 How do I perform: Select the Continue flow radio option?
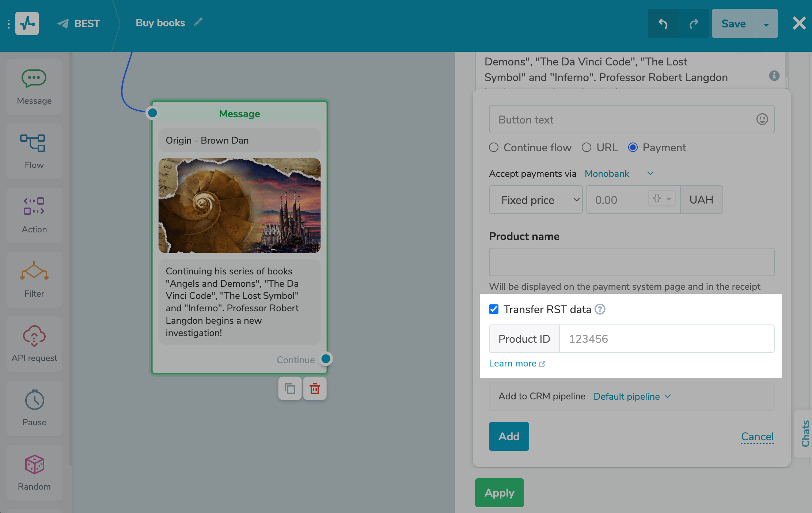[x=494, y=147]
